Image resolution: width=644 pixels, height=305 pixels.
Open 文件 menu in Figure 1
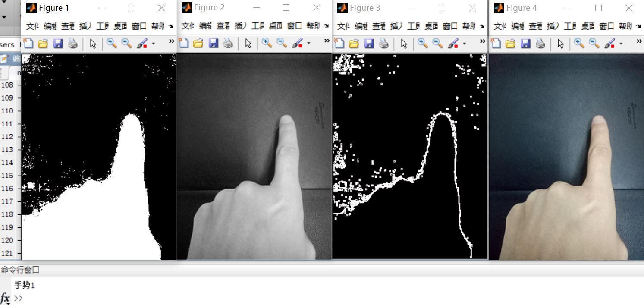pyautogui.click(x=32, y=26)
